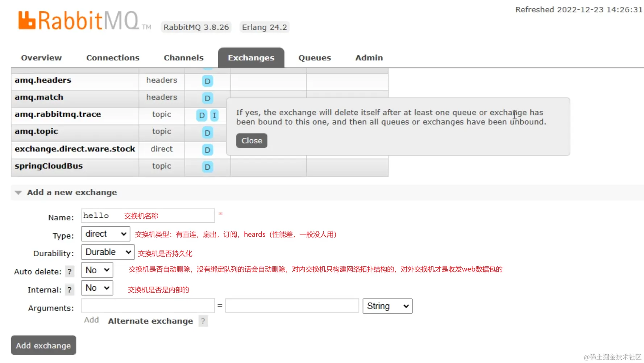The height and width of the screenshot is (363, 644).
Task: Open the amq.match exchange link
Action: pyautogui.click(x=39, y=97)
